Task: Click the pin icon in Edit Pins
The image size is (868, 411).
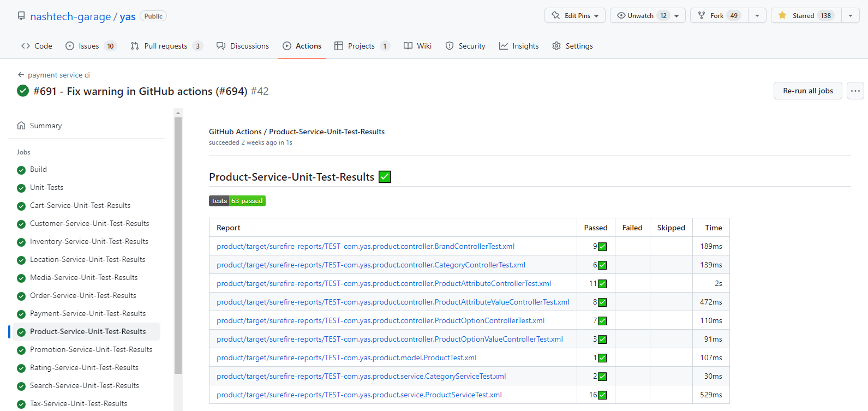Action: [x=556, y=15]
